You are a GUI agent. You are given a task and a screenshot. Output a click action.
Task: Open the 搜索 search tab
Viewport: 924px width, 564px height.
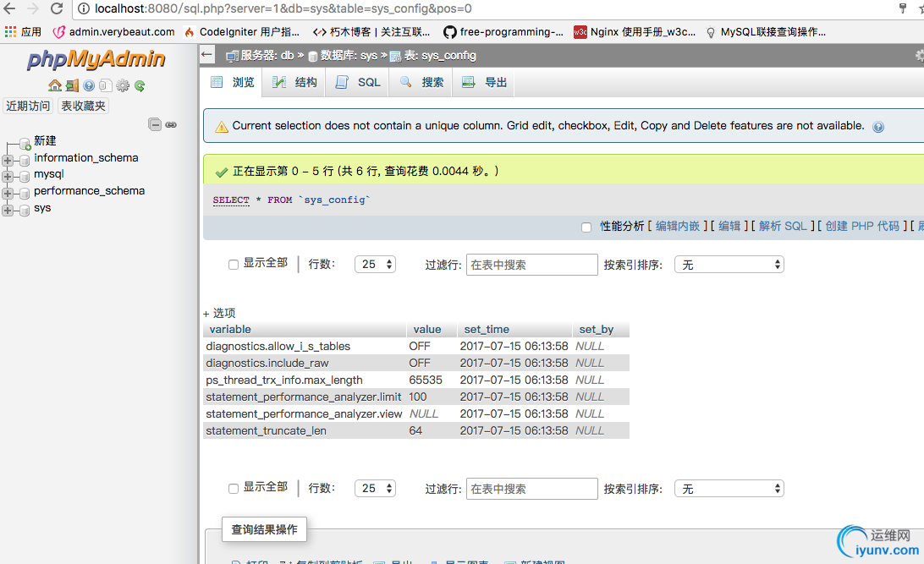(x=421, y=82)
